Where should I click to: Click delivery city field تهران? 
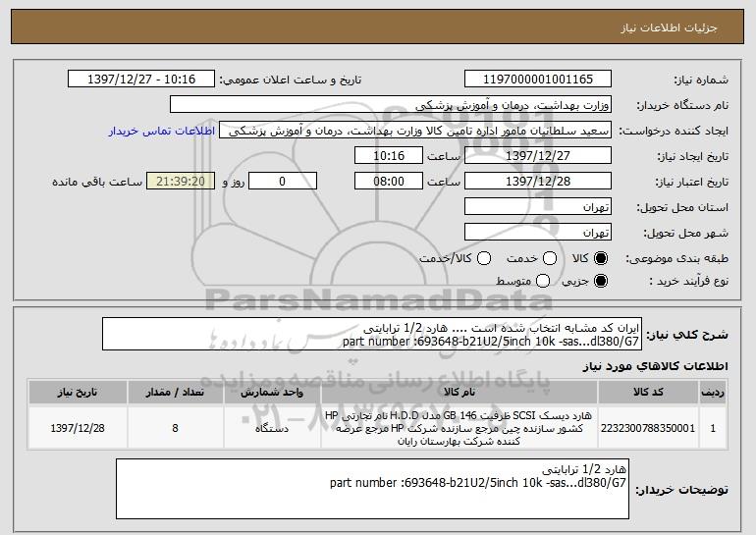pos(538,233)
